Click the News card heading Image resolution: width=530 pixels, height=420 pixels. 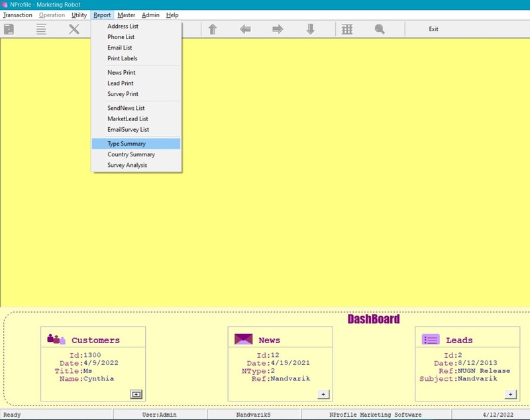270,341
